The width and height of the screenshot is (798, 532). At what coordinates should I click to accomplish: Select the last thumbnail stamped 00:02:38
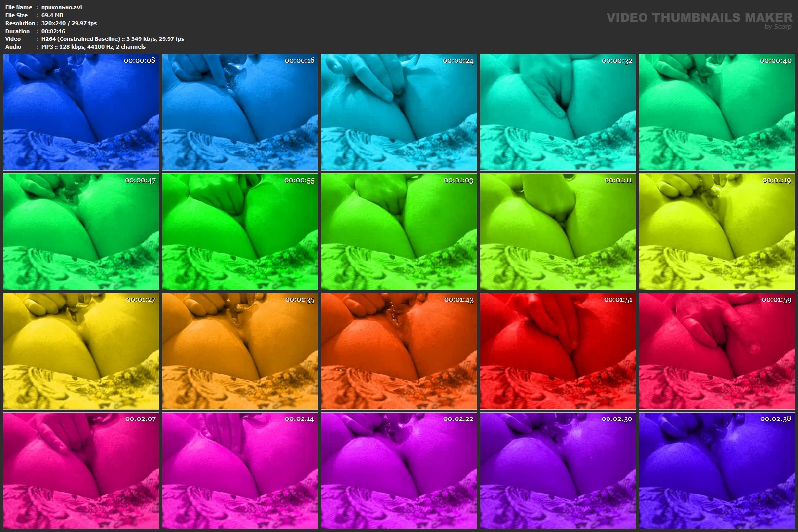(717, 470)
